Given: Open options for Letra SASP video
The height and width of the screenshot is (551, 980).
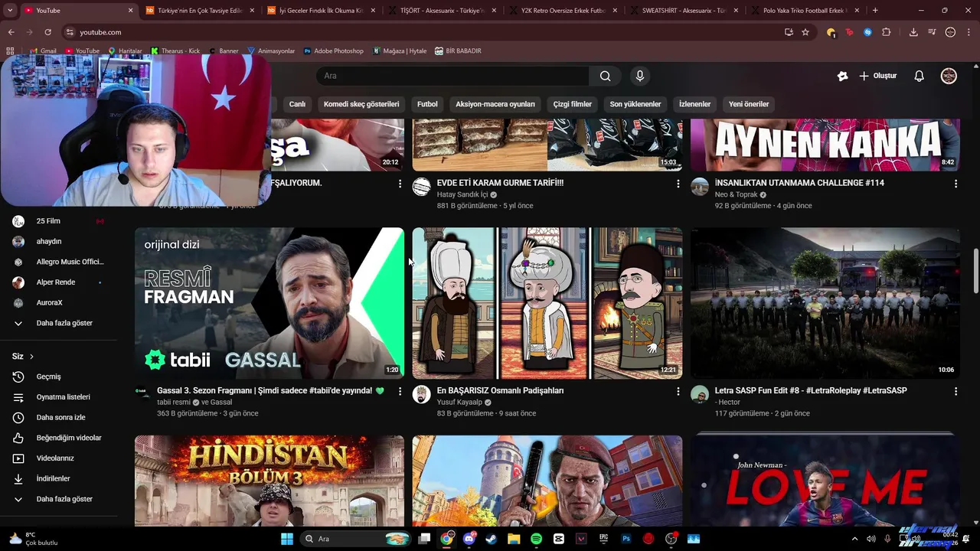Looking at the screenshot, I should [955, 391].
